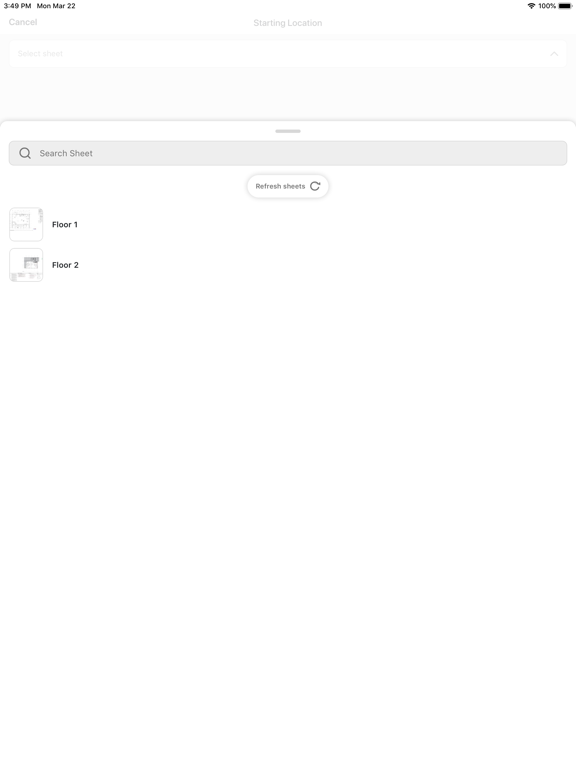This screenshot has height=768, width=576.
Task: Open the Floor 2 sheet thumbnail
Action: [x=26, y=265]
